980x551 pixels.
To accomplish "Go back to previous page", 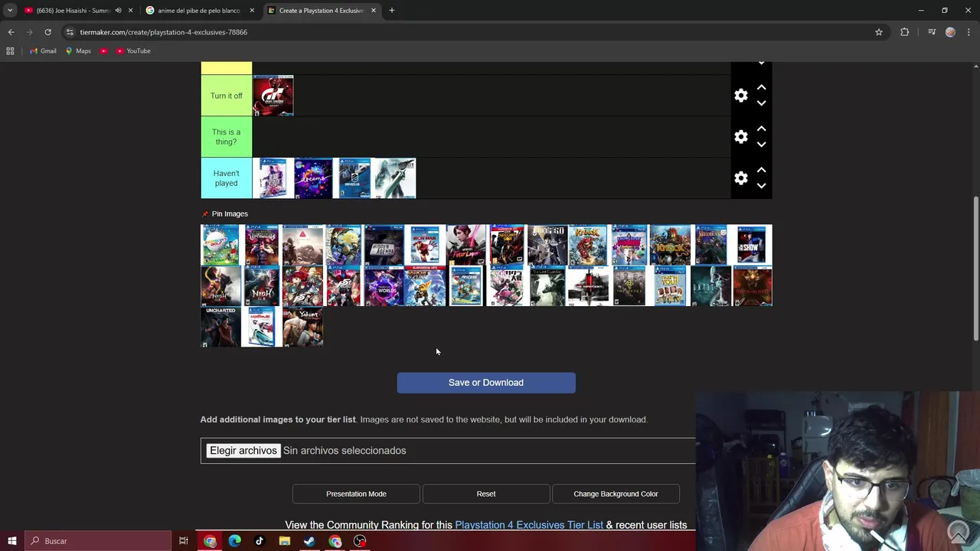I will [x=11, y=32].
